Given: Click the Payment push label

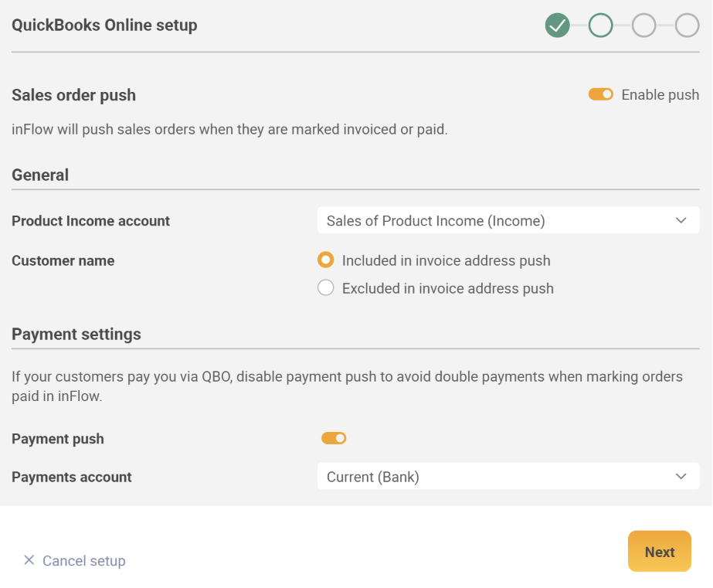Looking at the screenshot, I should tap(58, 439).
